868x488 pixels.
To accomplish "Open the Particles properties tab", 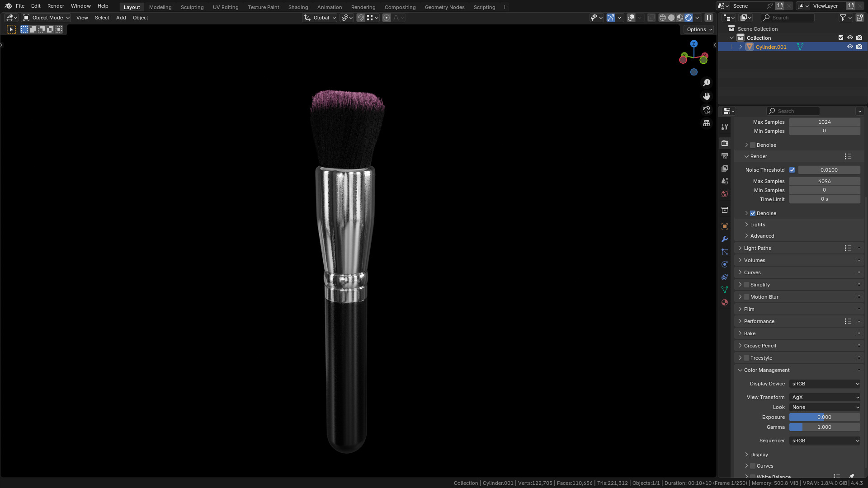I will pyautogui.click(x=725, y=252).
